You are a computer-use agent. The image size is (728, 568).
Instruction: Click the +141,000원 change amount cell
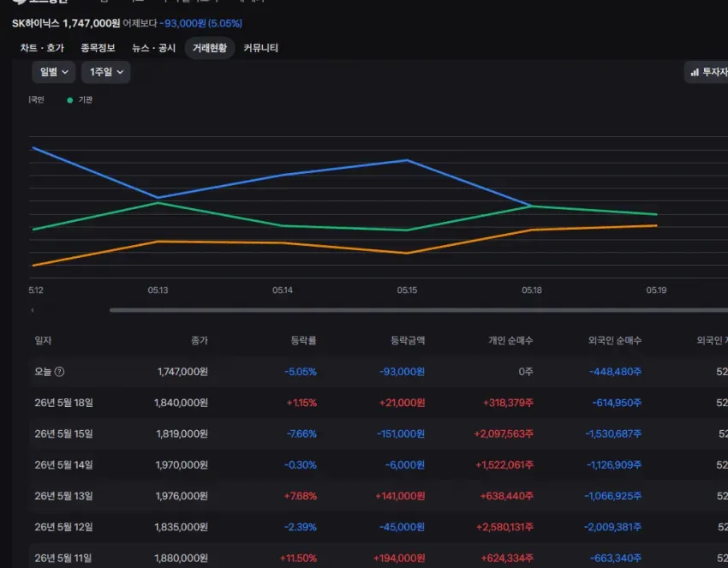pos(400,496)
